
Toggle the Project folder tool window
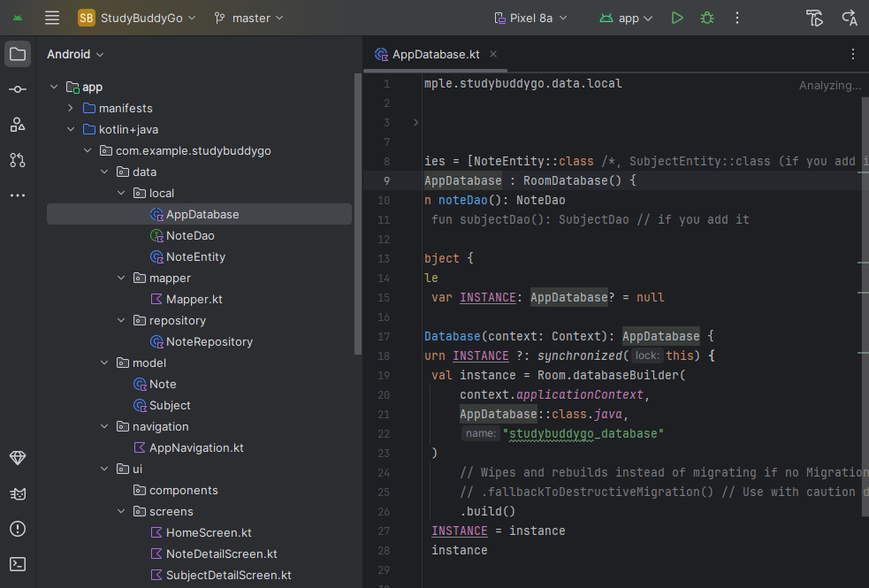click(x=18, y=54)
